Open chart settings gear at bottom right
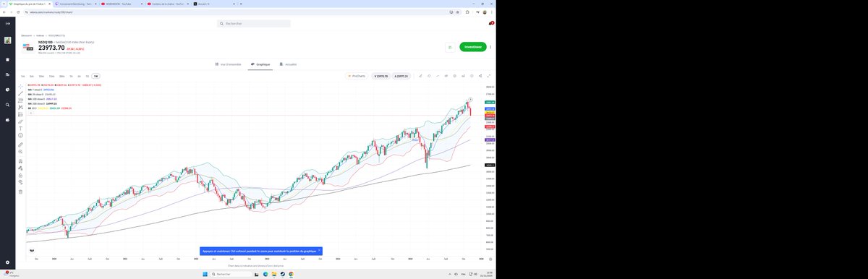This screenshot has height=279, width=868. click(x=490, y=259)
